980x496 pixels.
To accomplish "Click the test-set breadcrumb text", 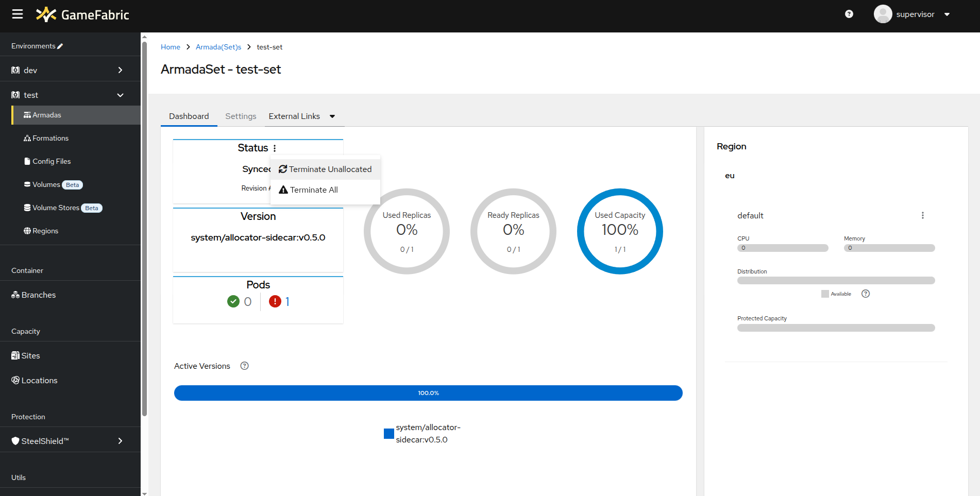I will point(269,47).
